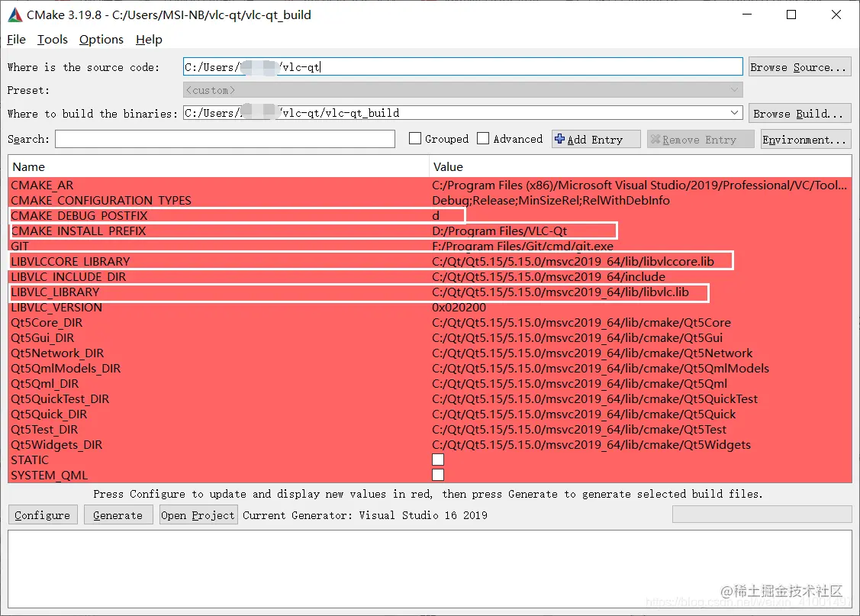The image size is (860, 616).
Task: Open the File menu
Action: pos(15,40)
